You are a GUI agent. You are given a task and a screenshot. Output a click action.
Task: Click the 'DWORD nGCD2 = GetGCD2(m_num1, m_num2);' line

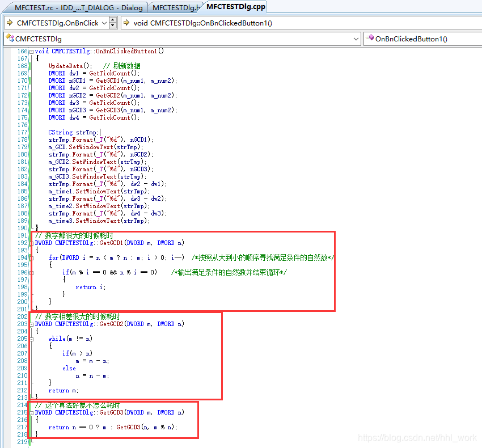[x=113, y=95]
